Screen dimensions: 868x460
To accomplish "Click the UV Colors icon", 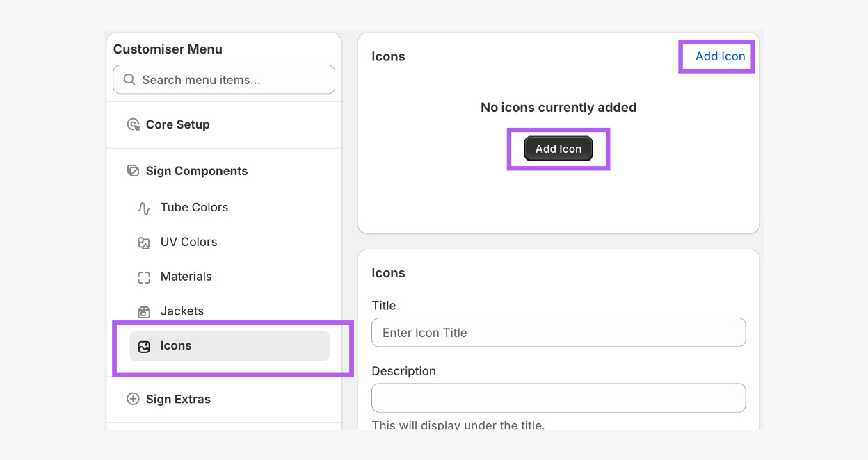I will [144, 243].
